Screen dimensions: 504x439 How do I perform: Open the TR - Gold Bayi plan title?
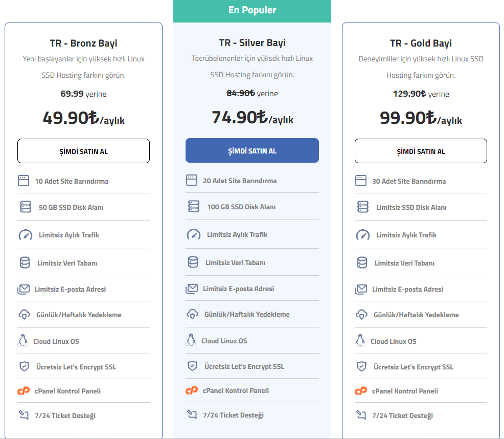[x=421, y=43]
